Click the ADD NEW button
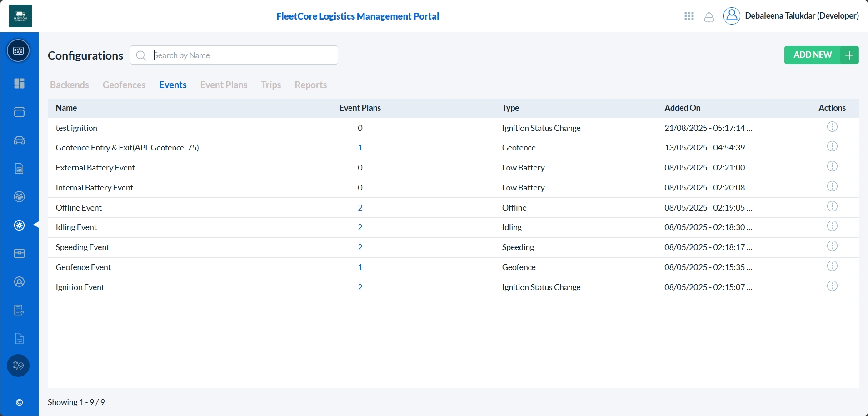This screenshot has width=868, height=416. [821, 55]
